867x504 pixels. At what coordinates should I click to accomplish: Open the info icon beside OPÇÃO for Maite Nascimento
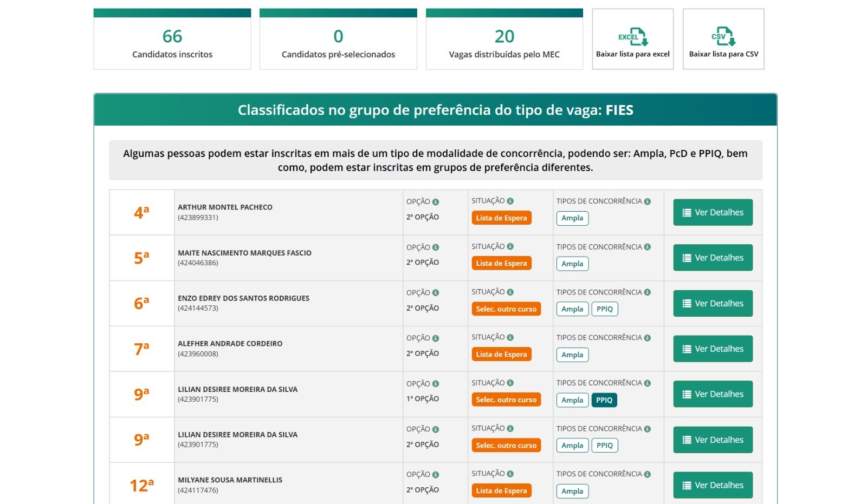pos(436,247)
